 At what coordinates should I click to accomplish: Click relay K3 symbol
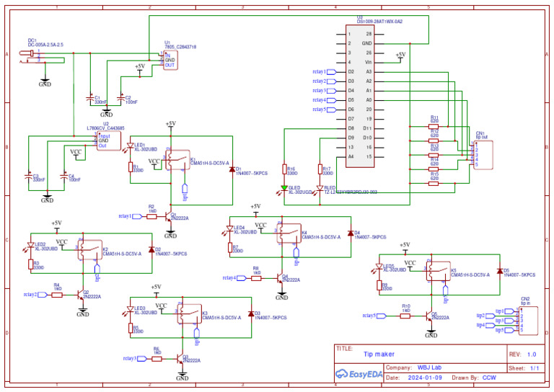click(x=190, y=314)
